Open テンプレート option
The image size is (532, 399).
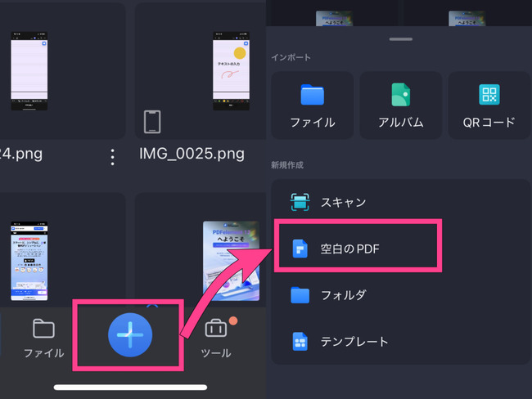(401, 341)
